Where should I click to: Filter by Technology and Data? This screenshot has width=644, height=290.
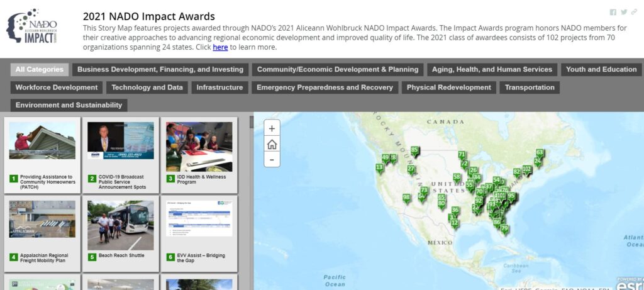[147, 87]
